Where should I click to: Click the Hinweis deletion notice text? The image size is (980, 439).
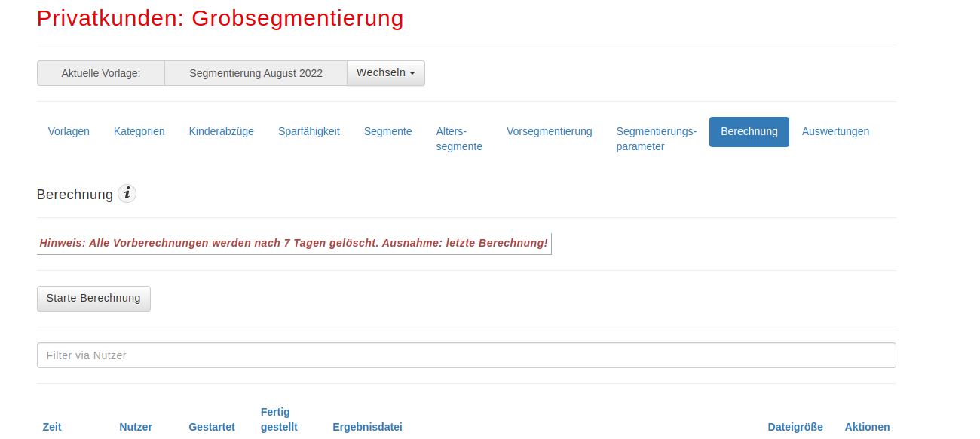coord(294,243)
